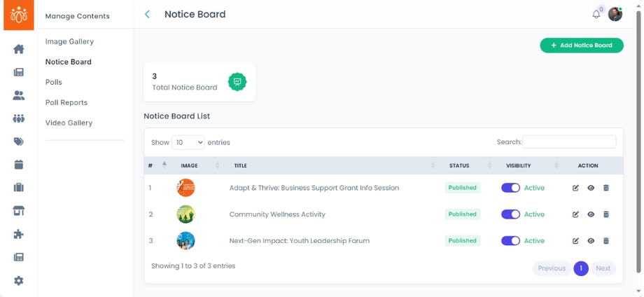Click the notification bell icon

point(596,14)
